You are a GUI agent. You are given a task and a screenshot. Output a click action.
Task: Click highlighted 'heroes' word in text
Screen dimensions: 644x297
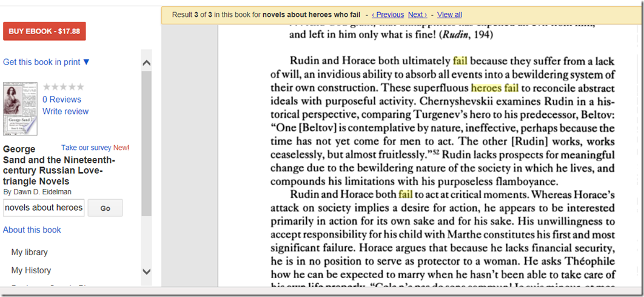click(x=486, y=87)
